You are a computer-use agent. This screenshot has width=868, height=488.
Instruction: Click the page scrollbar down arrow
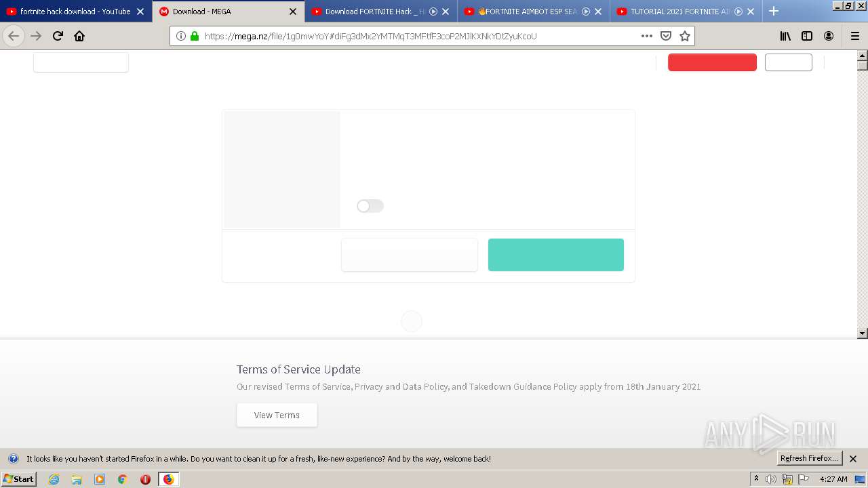click(x=863, y=333)
